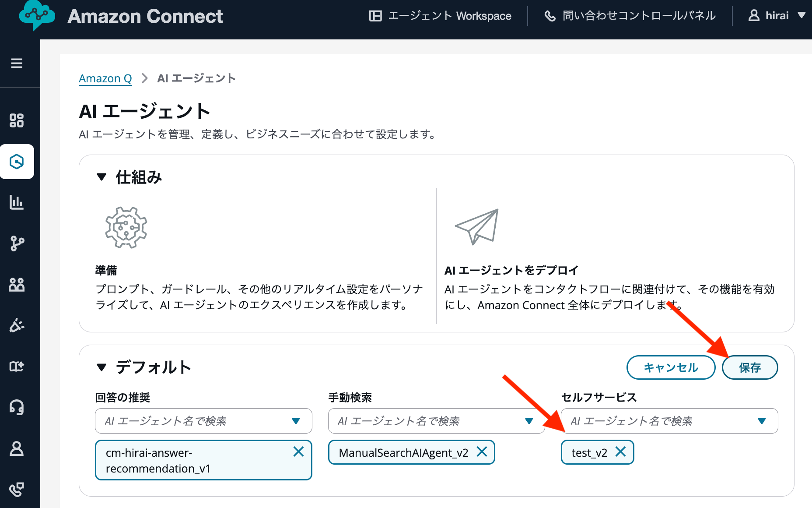Focus the 手動検索 search field

pyautogui.click(x=436, y=421)
